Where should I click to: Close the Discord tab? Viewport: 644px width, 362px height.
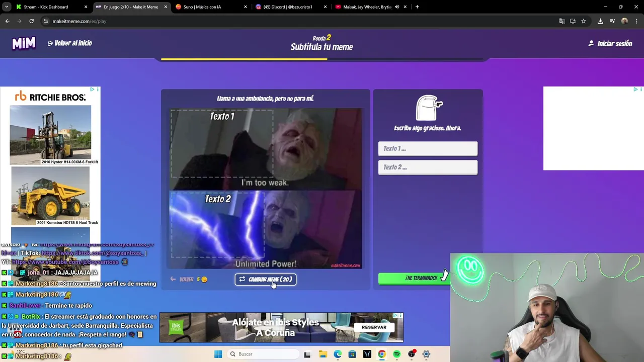[x=325, y=7]
